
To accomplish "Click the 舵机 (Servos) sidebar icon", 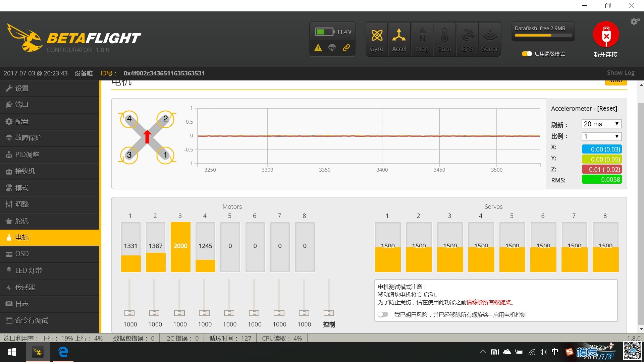I will 9,221.
